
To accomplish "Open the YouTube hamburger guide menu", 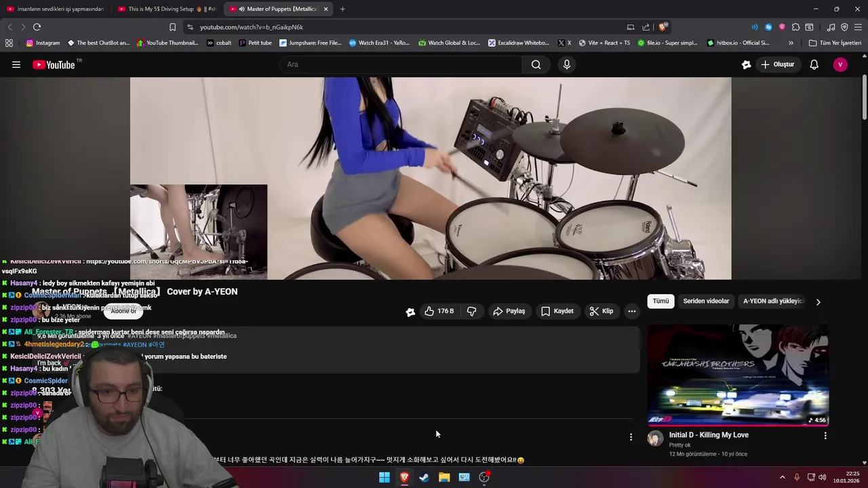I will pos(16,64).
